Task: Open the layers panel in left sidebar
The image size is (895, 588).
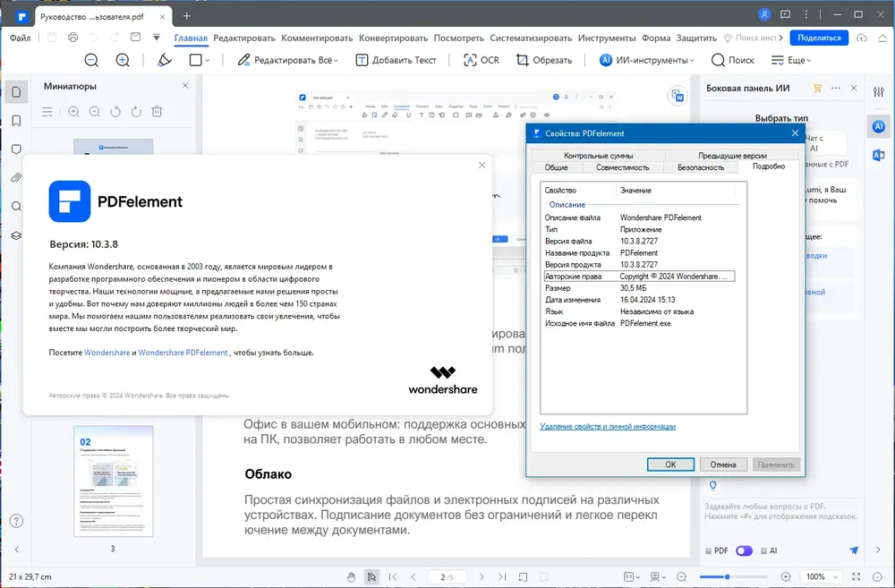Action: 16,235
